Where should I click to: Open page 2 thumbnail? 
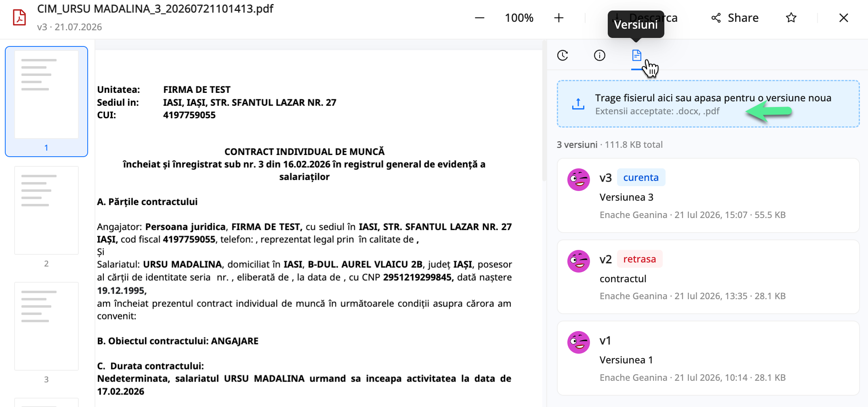pyautogui.click(x=46, y=210)
